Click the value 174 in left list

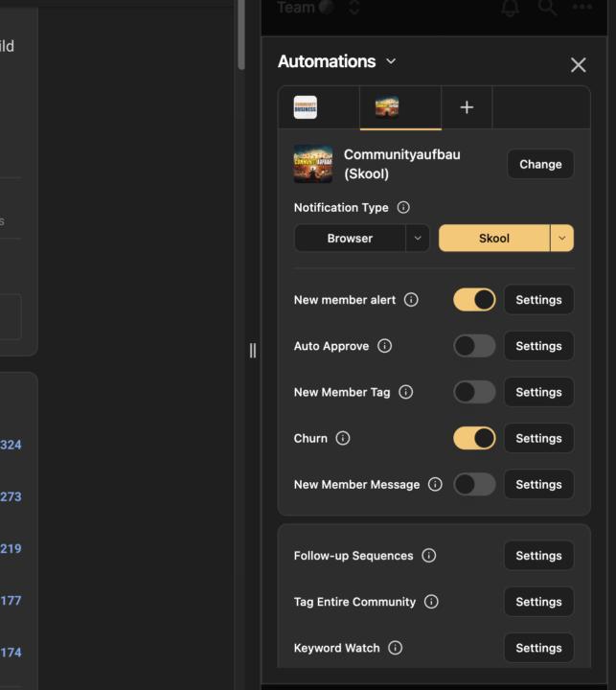coord(11,653)
